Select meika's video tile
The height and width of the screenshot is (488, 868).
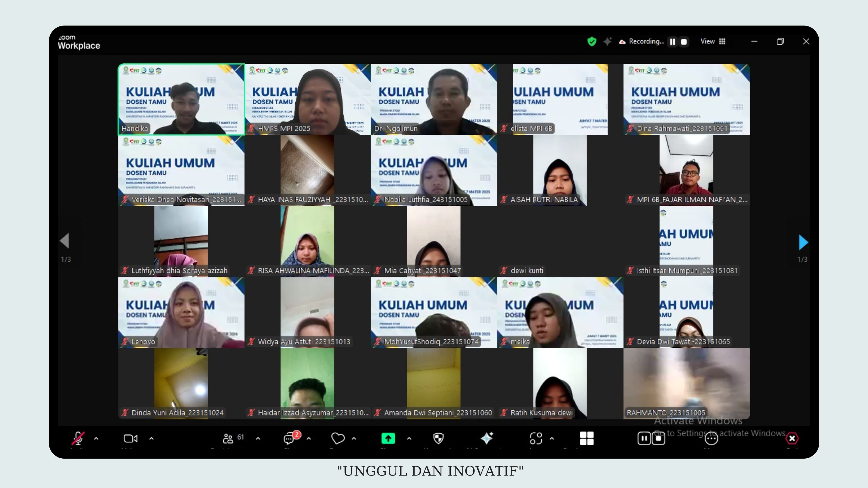click(x=560, y=313)
